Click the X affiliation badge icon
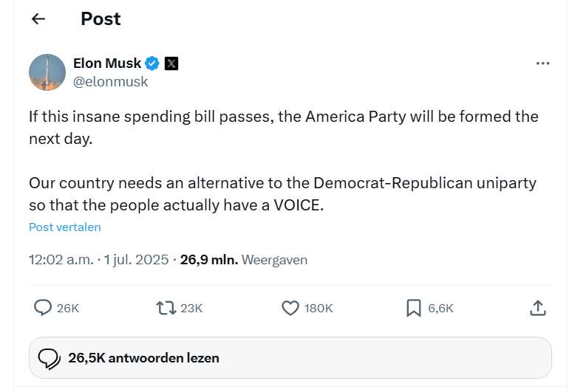This screenshot has width=572, height=392. [x=171, y=63]
